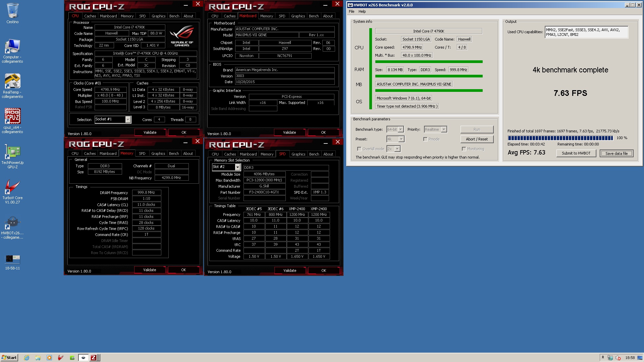Click OK in the Mainboard CPU-Z window
This screenshot has height=362, width=644.
323,132
